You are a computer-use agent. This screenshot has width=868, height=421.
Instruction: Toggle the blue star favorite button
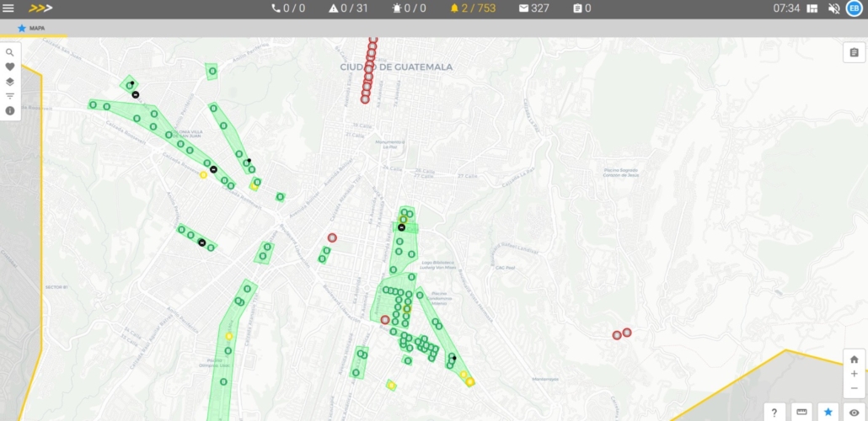[x=828, y=412]
